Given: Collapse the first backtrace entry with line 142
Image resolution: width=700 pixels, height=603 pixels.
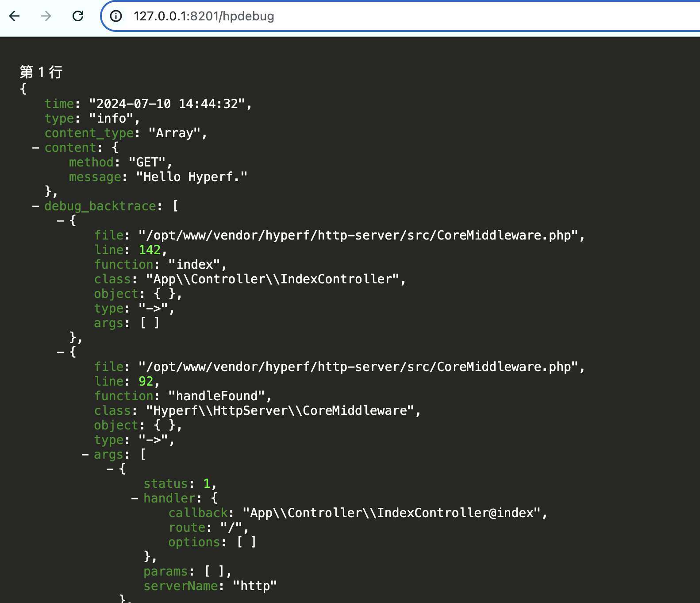Looking at the screenshot, I should [60, 221].
